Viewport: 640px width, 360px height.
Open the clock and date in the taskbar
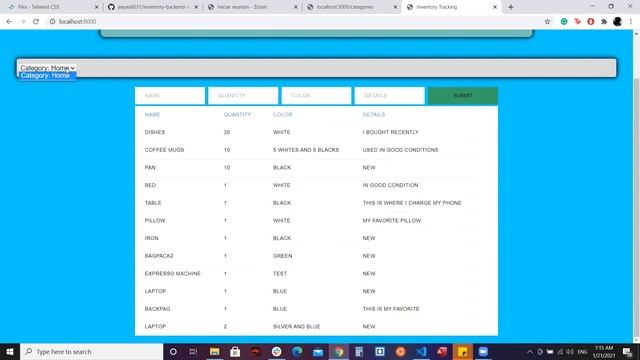tap(604, 351)
